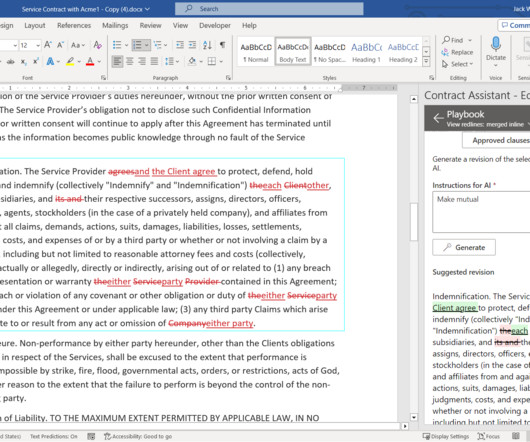Screen dimensions: 530x442
Task: Expand the Styles gallery more button
Action: point(426,62)
